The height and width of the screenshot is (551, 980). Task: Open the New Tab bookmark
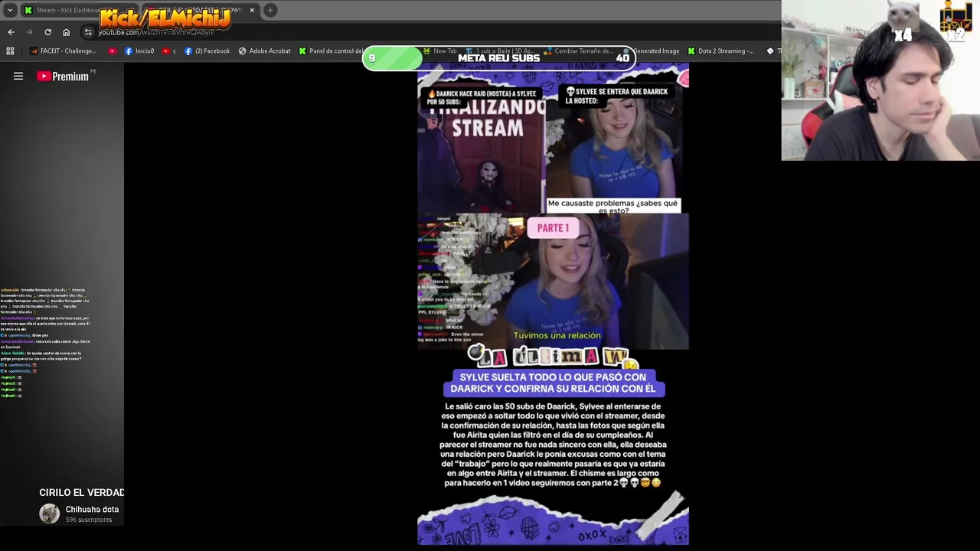pyautogui.click(x=439, y=51)
